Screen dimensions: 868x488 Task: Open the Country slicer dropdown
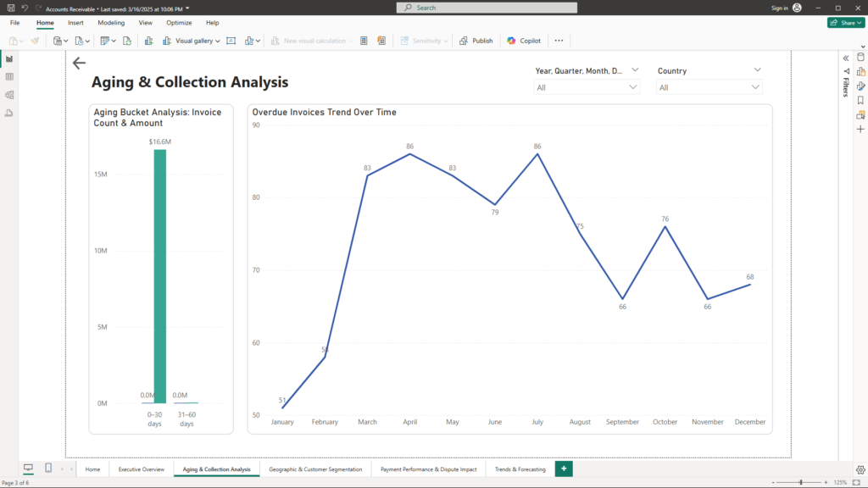click(x=755, y=87)
